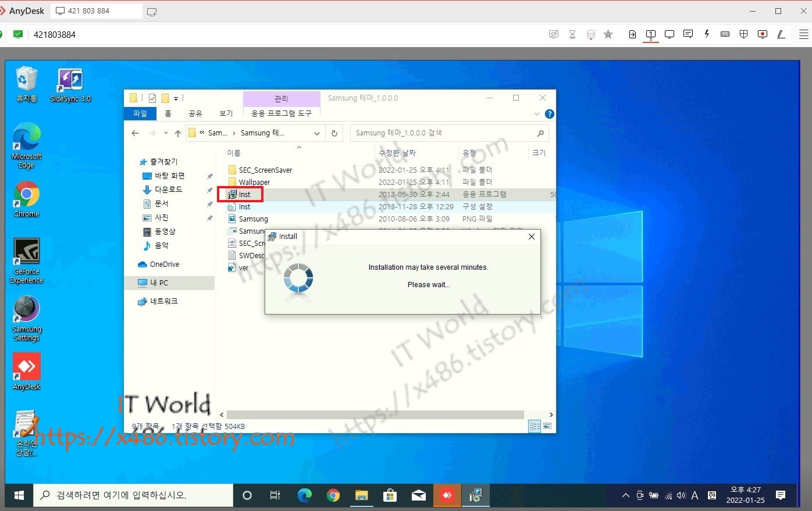Select AnyDesk monitor 1 display icon
The height and width of the screenshot is (511, 812).
coord(651,34)
